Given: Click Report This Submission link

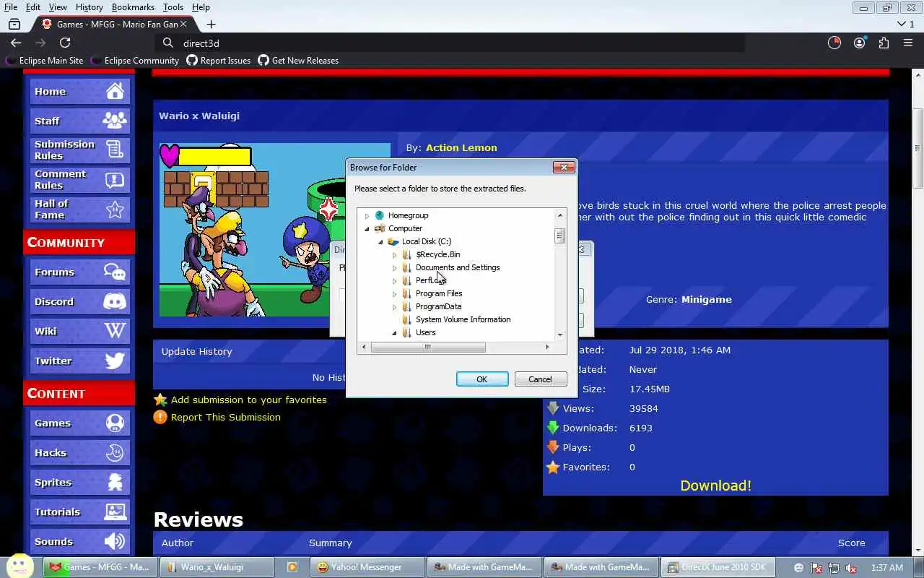Looking at the screenshot, I should (225, 417).
